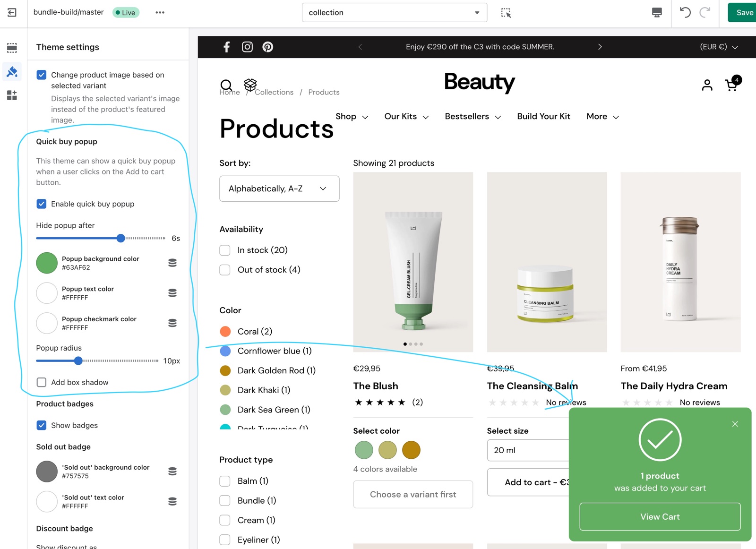Screen dimensions: 756x549
Task: Open the 20 ml size dropdown
Action: [x=528, y=450]
